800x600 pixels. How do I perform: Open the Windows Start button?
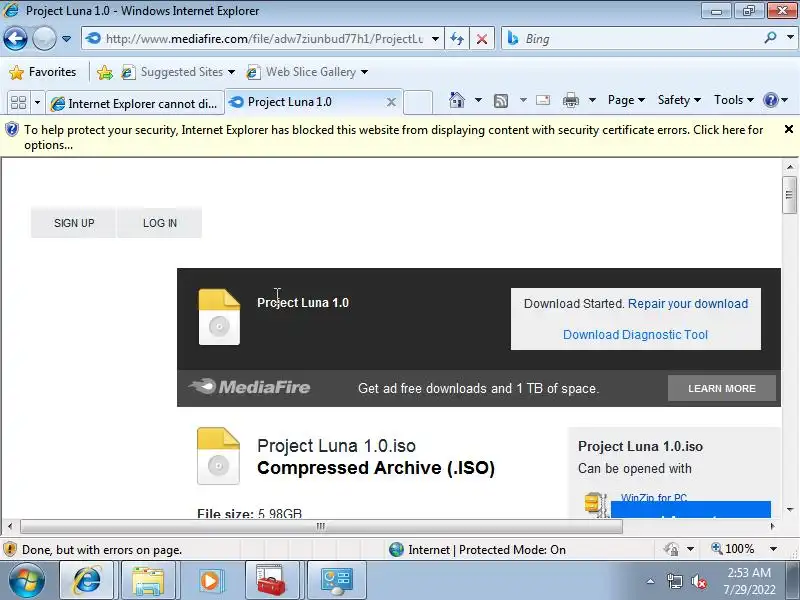(x=27, y=581)
